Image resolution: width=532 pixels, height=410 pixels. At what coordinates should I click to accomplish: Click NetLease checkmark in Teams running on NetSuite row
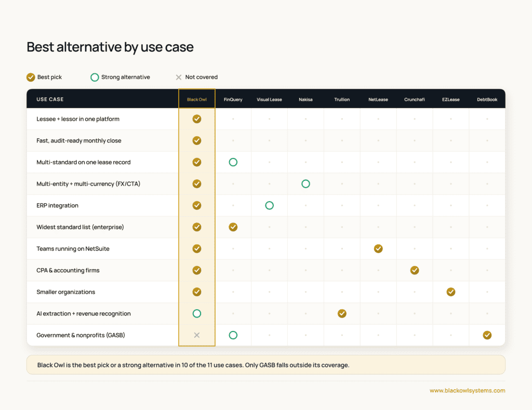click(x=378, y=249)
